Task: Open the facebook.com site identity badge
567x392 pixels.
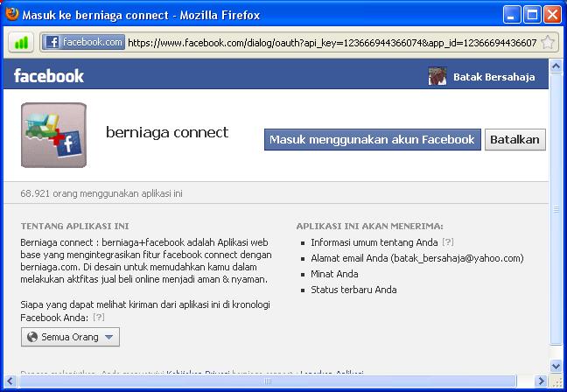Action: (83, 42)
